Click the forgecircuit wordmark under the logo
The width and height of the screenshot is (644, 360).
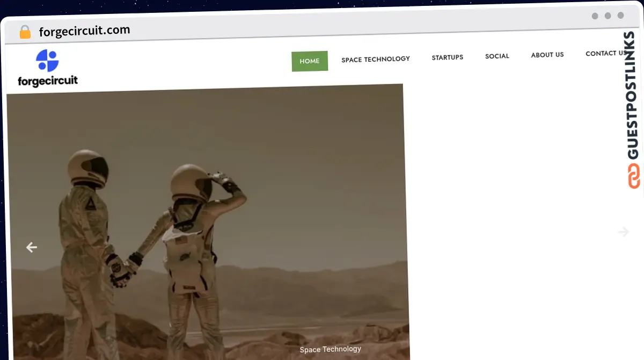(x=48, y=81)
